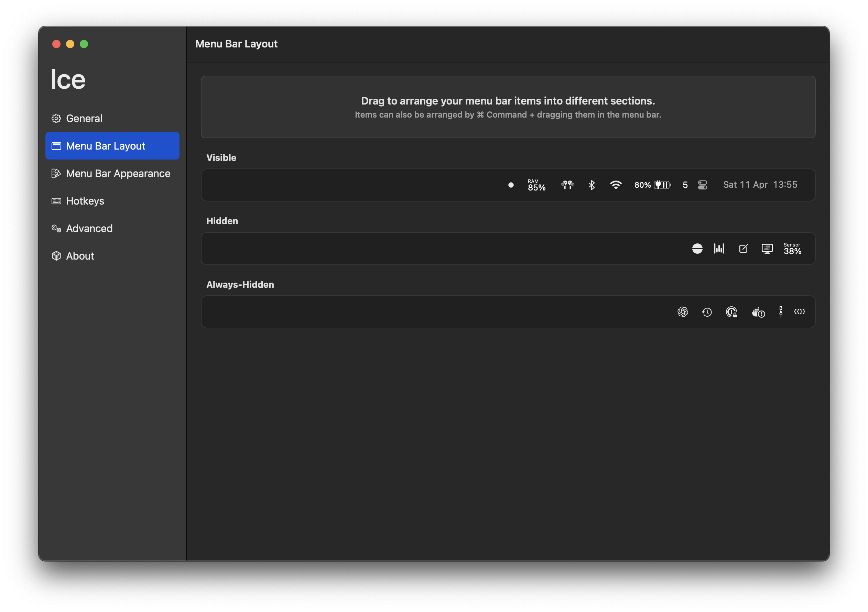Select the Docker whale warning icon

[x=758, y=312]
